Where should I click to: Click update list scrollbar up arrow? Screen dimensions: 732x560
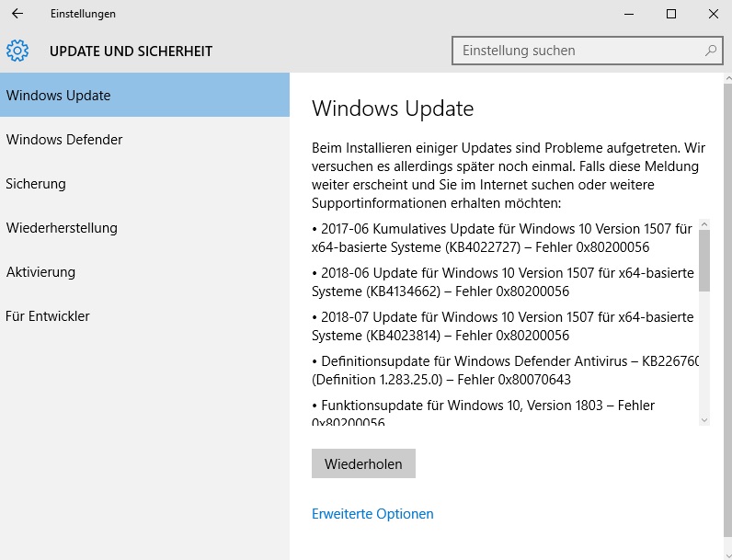coord(704,224)
